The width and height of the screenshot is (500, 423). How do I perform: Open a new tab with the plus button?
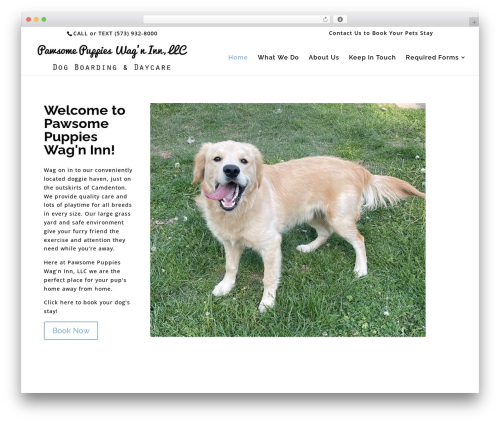pyautogui.click(x=474, y=22)
